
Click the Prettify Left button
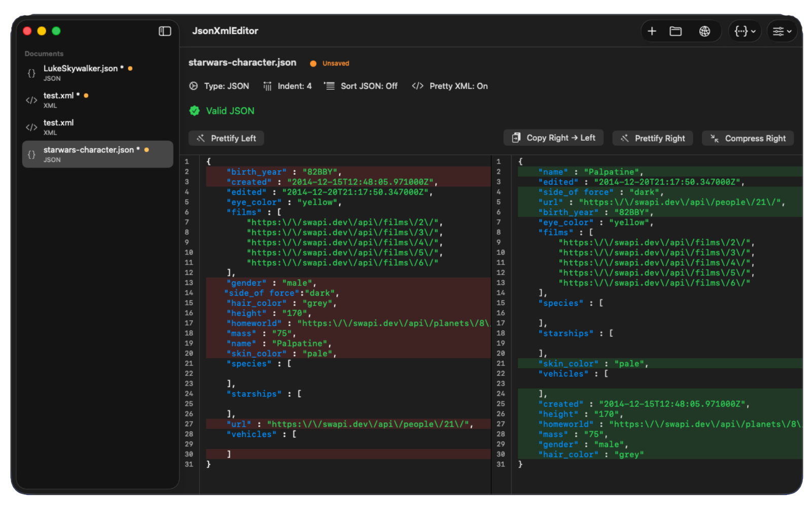[x=226, y=138]
